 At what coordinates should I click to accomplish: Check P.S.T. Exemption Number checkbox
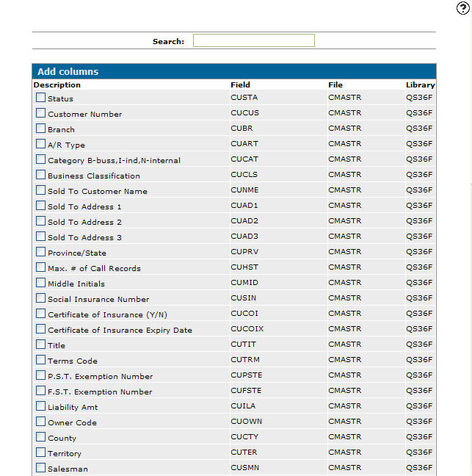[x=40, y=375]
